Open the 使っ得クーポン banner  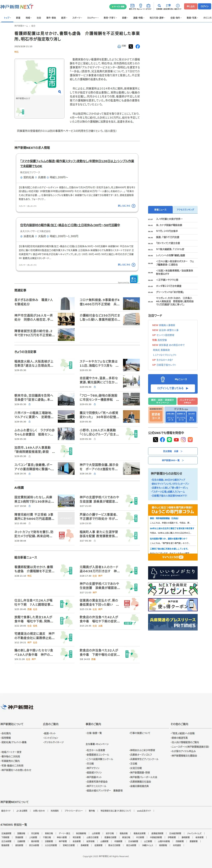point(173,605)
